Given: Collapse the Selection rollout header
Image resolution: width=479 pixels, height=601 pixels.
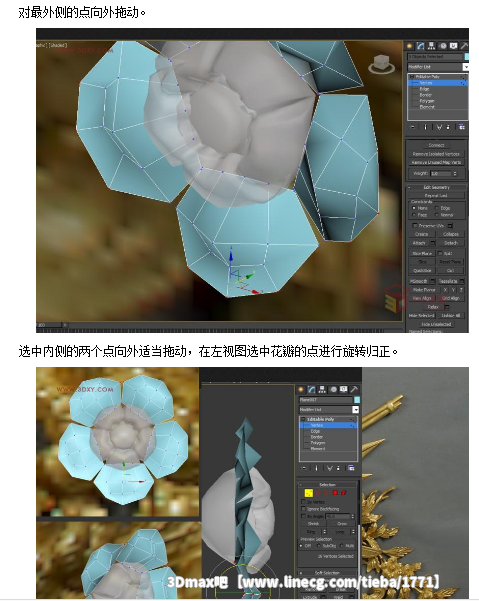Looking at the screenshot, I should [329, 485].
